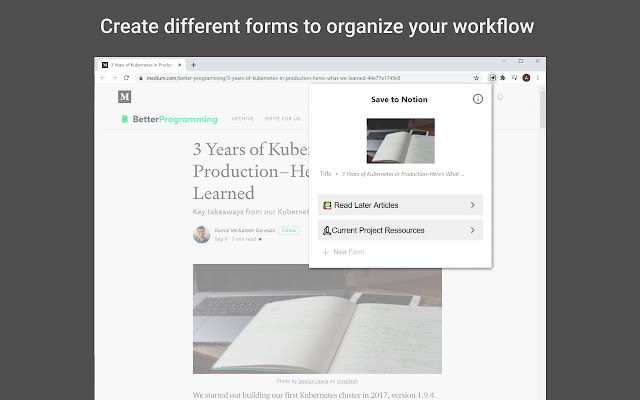Open the browser extensions puzzle icon
Image resolution: width=640 pixels, height=400 pixels.
[502, 77]
